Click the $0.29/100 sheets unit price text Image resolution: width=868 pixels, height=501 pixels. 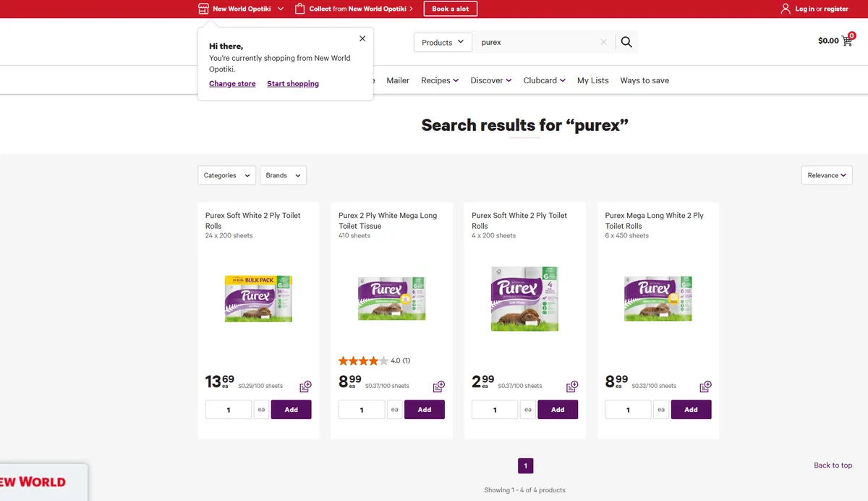[x=260, y=386]
